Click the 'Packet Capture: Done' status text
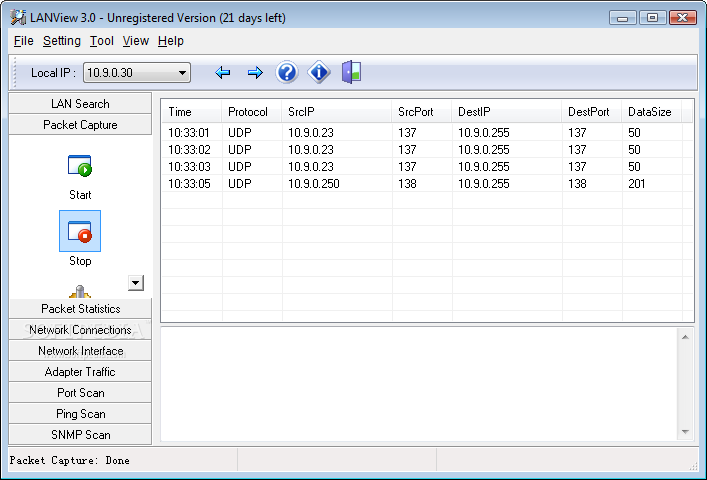This screenshot has height=480, width=707. 69,460
